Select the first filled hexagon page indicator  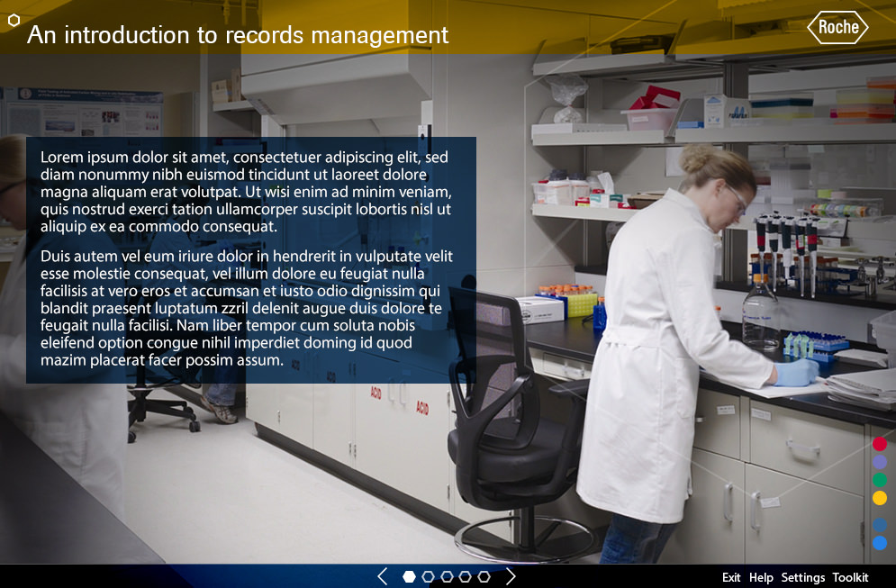[409, 576]
